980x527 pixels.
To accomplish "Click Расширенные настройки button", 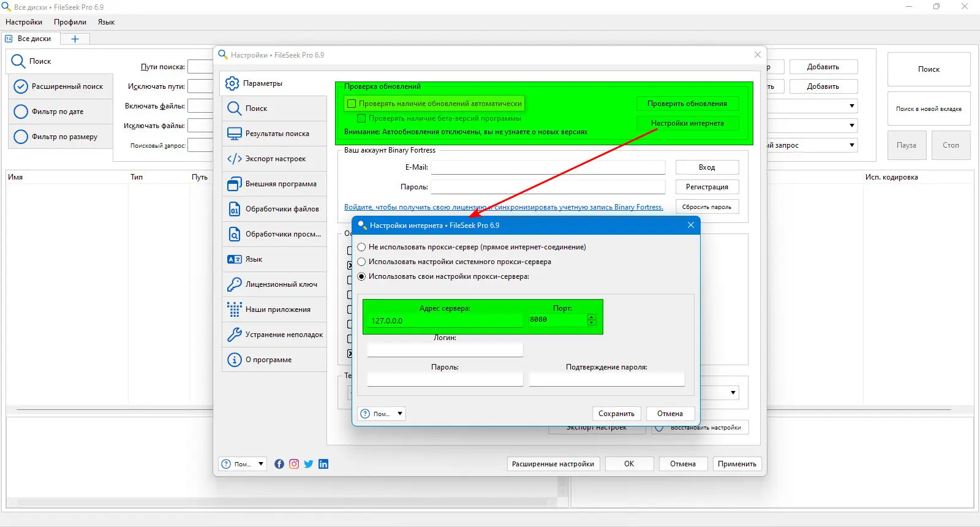I will pyautogui.click(x=553, y=464).
